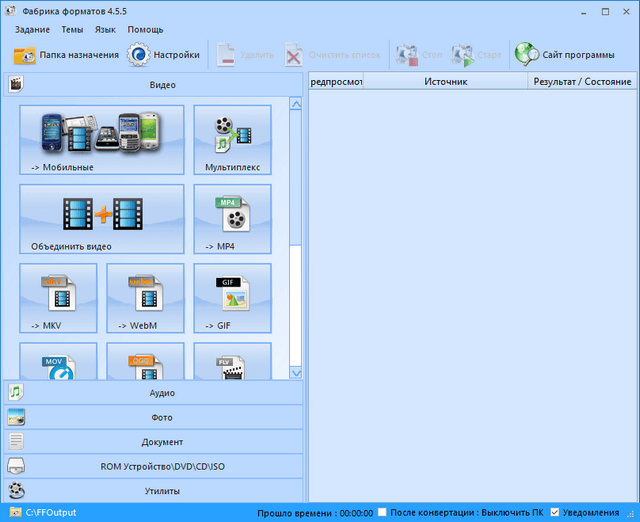The image size is (640, 522).
Task: Click the Папка назначения button
Action: click(x=66, y=55)
